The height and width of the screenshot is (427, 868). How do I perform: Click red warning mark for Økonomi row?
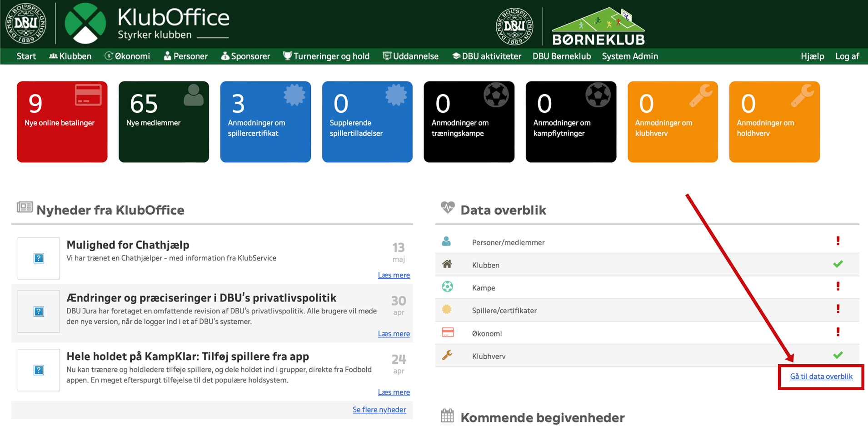[838, 332]
